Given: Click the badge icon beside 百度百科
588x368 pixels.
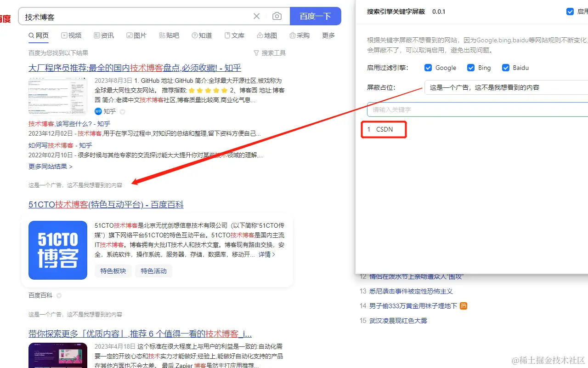Looking at the screenshot, I should click(x=59, y=296).
